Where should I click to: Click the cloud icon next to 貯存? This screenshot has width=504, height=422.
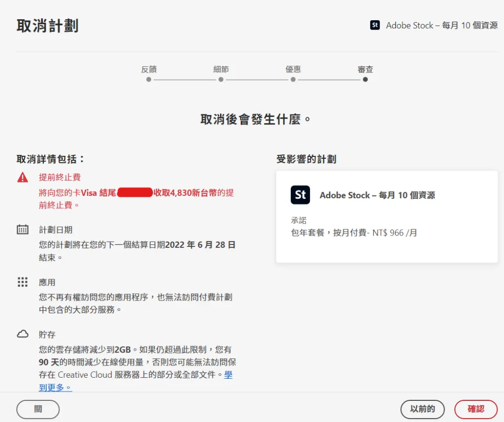coord(22,334)
